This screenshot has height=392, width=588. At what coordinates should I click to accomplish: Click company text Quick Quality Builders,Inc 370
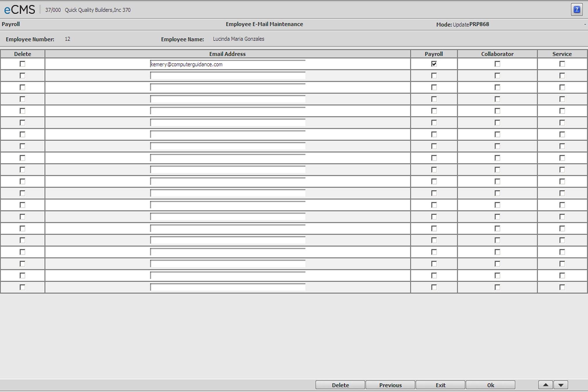98,10
